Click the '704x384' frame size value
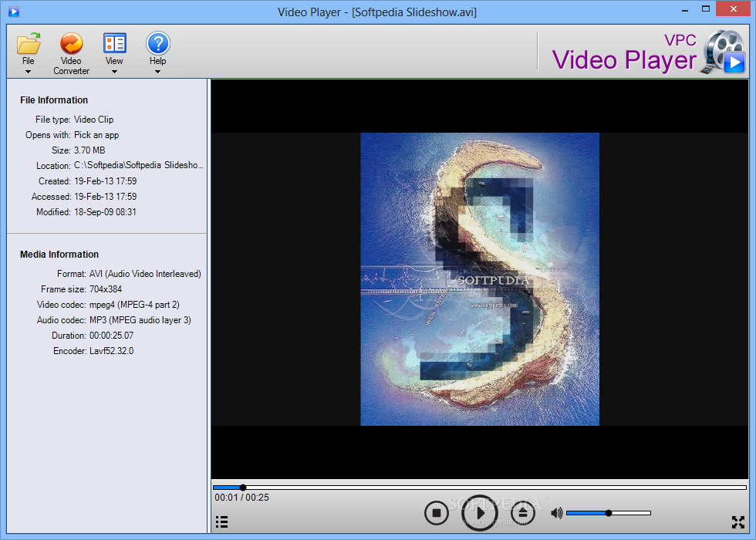This screenshot has width=756, height=540. click(106, 289)
